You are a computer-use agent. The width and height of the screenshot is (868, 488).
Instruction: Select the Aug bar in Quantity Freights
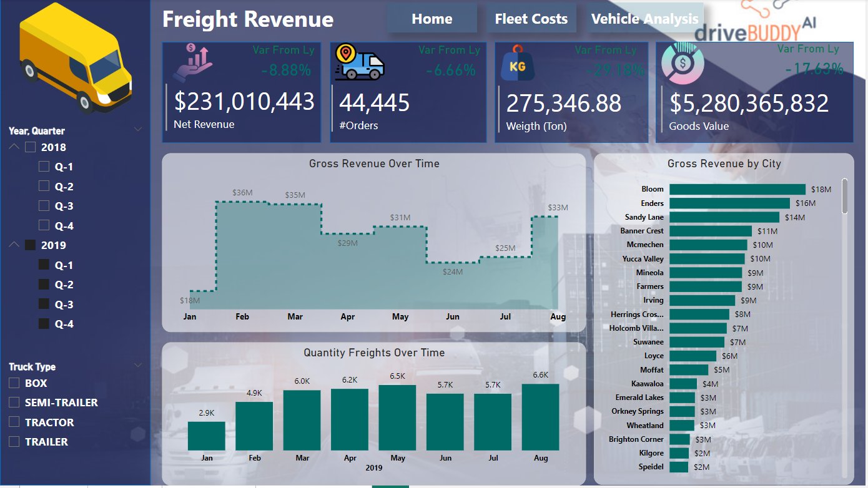pyautogui.click(x=540, y=417)
